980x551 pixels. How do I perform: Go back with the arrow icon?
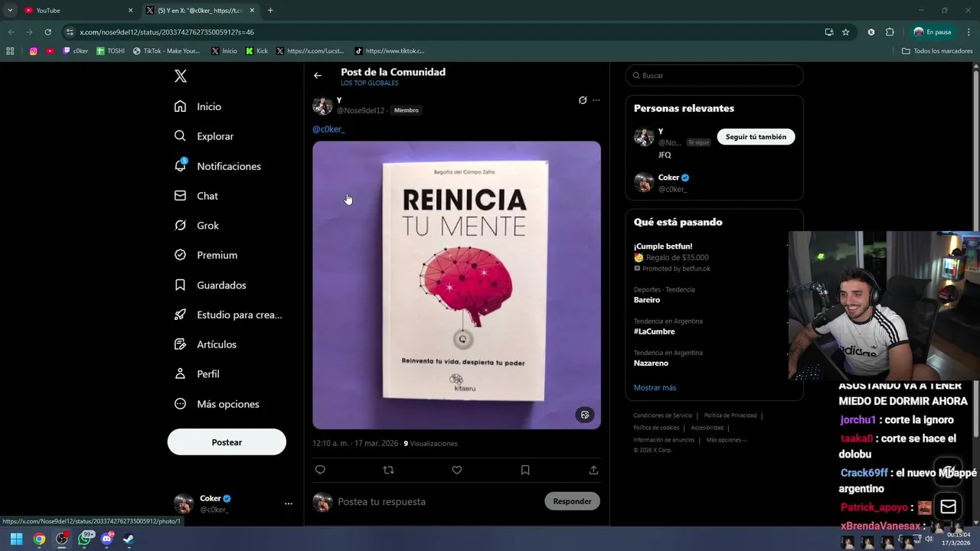[318, 76]
